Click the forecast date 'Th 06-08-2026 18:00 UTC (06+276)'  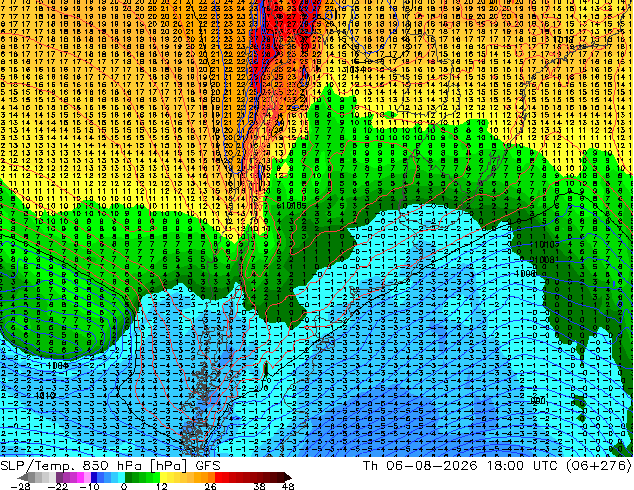497,466
